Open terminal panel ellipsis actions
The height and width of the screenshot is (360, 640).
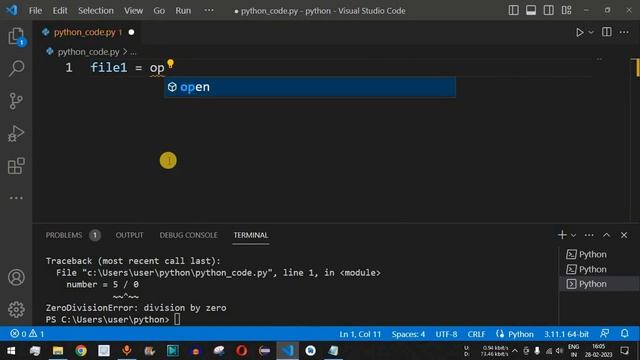click(x=589, y=235)
